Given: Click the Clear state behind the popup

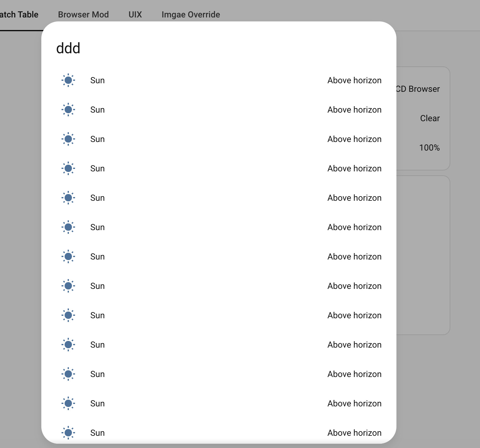Looking at the screenshot, I should click(430, 118).
